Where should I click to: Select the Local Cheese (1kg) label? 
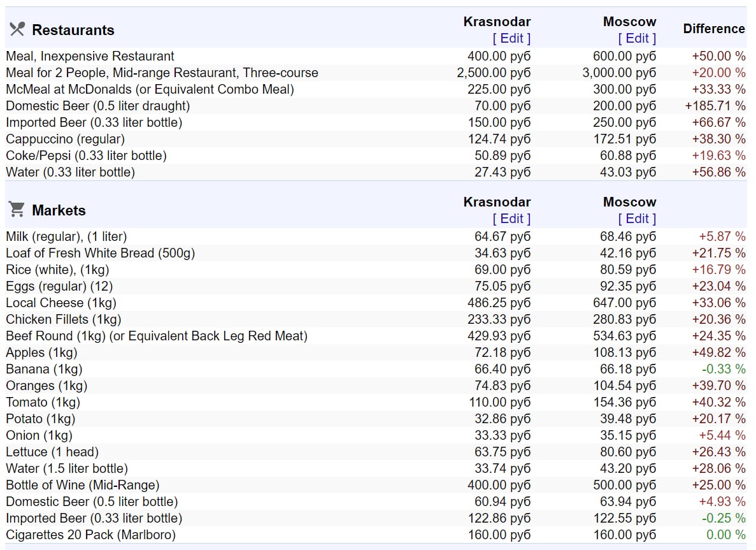pos(61,303)
